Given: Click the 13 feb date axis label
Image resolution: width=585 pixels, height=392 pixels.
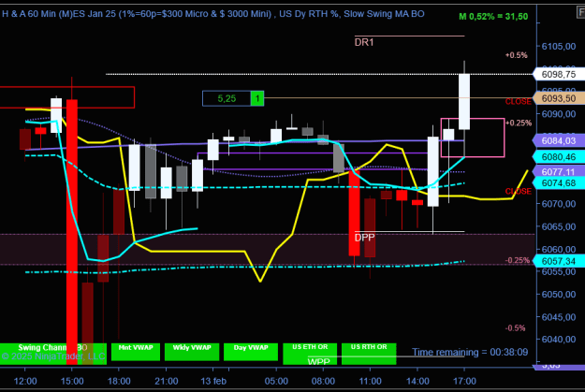Looking at the screenshot, I should (x=213, y=381).
